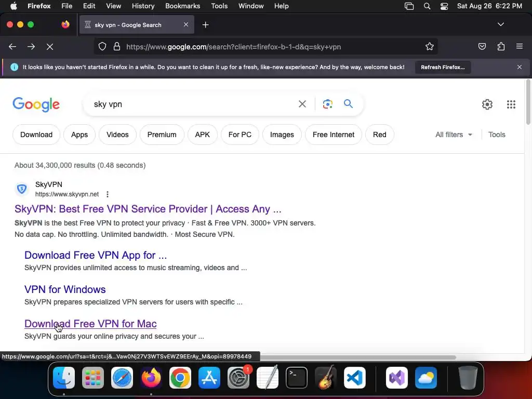Open Finder from the Dock

click(x=64, y=378)
